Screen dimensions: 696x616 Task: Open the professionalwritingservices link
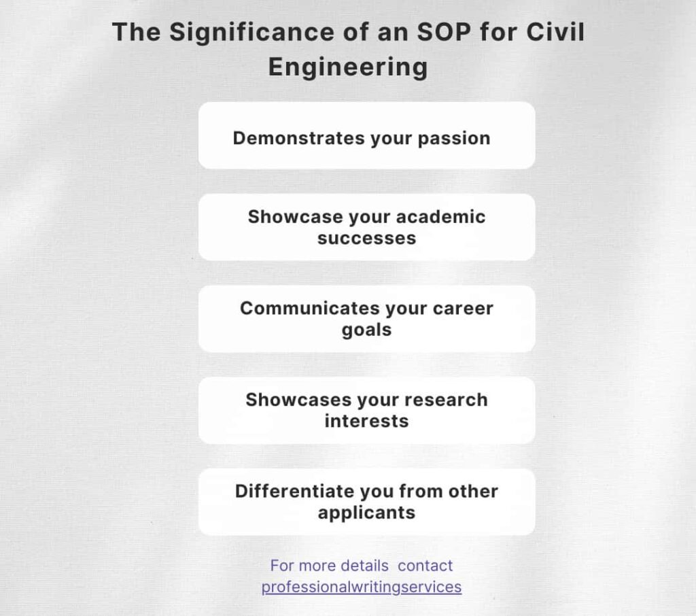pos(362,587)
